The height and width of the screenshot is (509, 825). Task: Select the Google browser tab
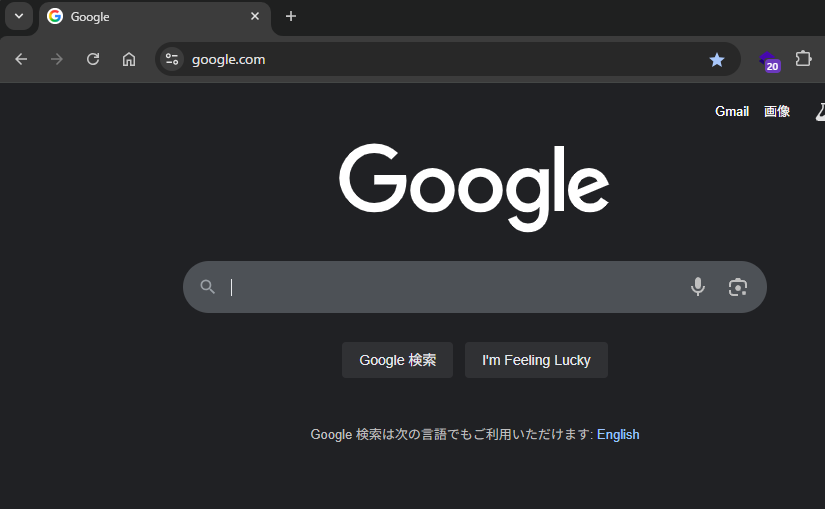point(155,17)
